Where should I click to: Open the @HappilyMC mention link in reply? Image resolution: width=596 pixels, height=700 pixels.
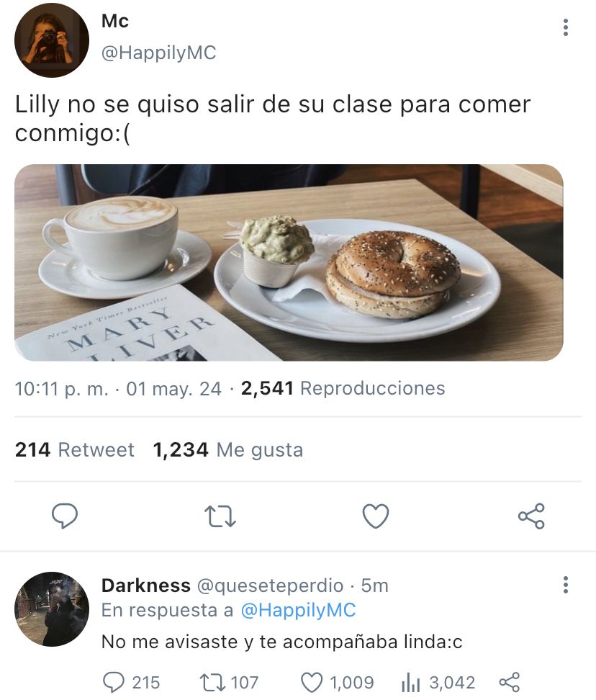tap(298, 610)
